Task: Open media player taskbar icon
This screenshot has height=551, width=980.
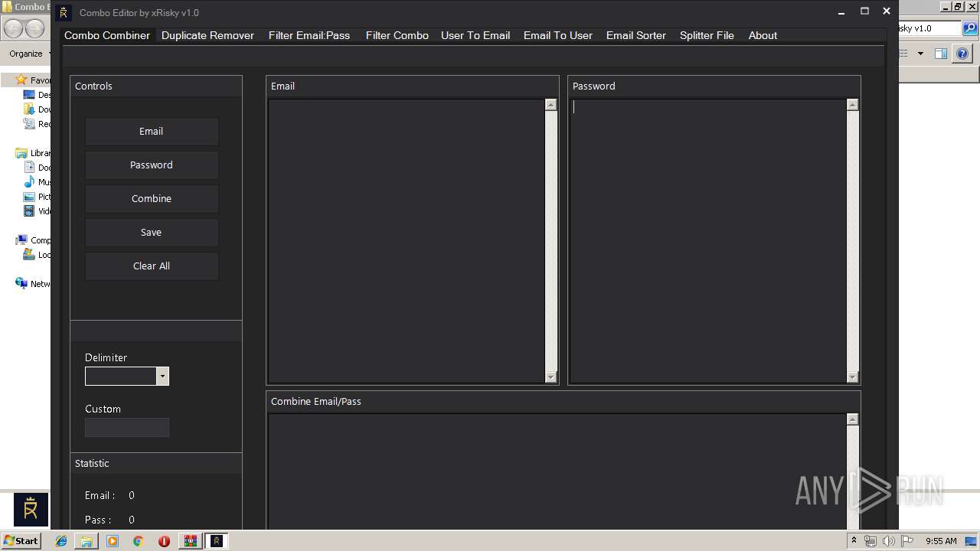Action: click(x=113, y=541)
